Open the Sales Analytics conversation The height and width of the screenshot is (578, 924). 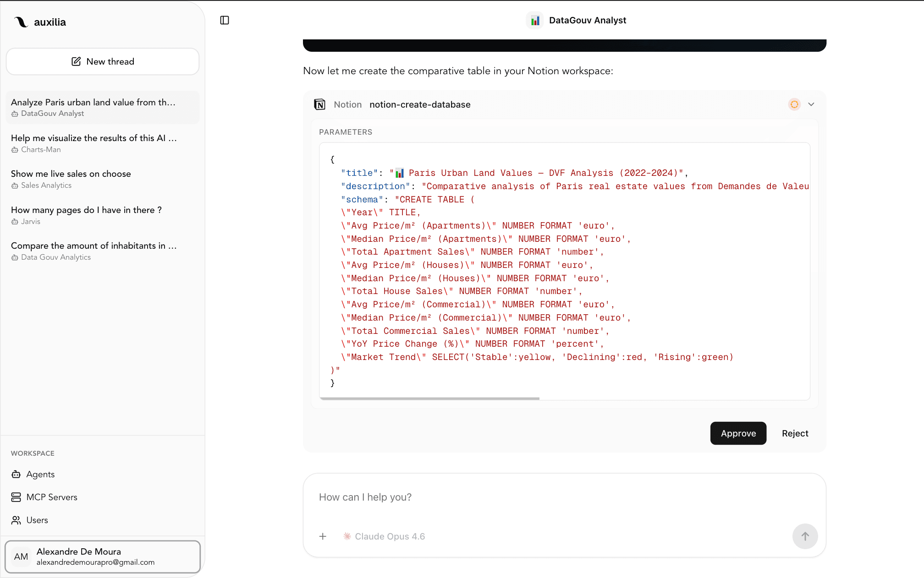(71, 179)
